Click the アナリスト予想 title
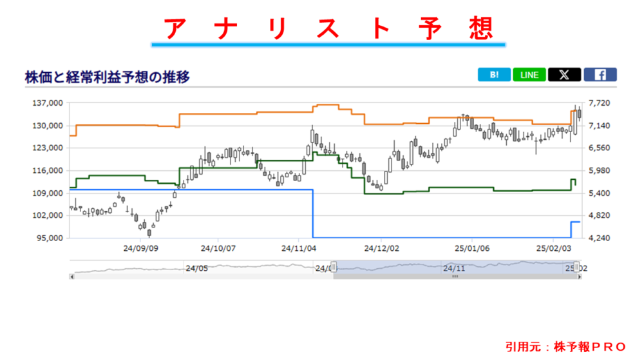 (328, 29)
